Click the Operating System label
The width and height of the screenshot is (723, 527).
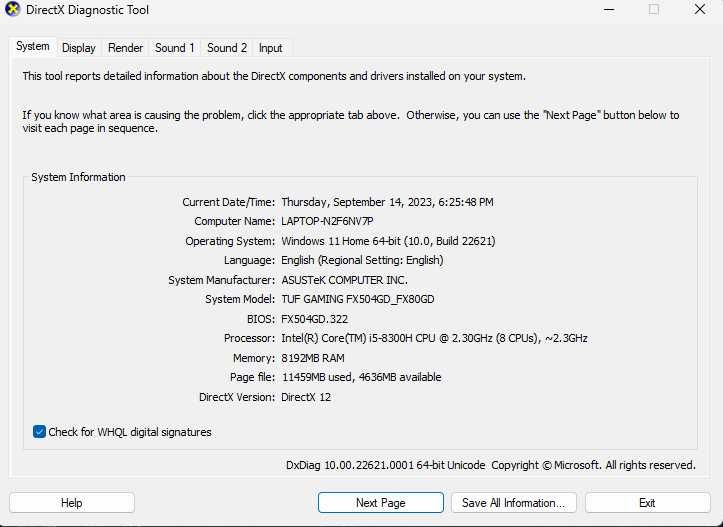(x=230, y=241)
